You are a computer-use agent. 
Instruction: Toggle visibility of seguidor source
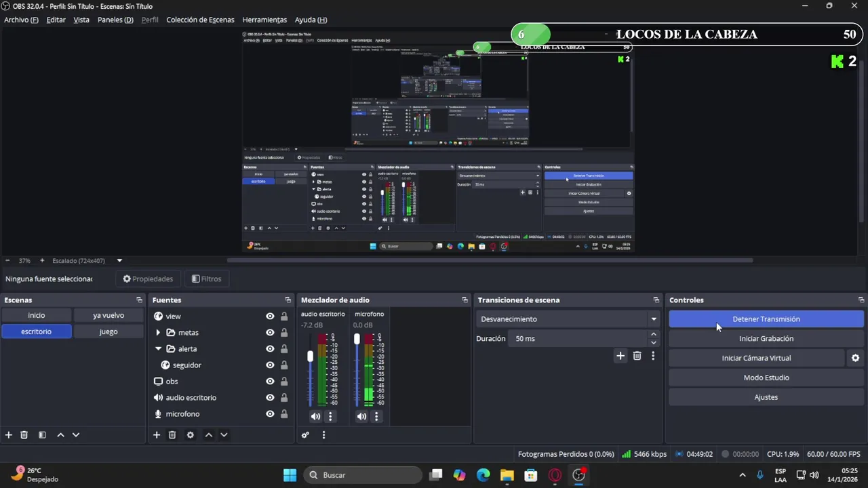(x=270, y=365)
